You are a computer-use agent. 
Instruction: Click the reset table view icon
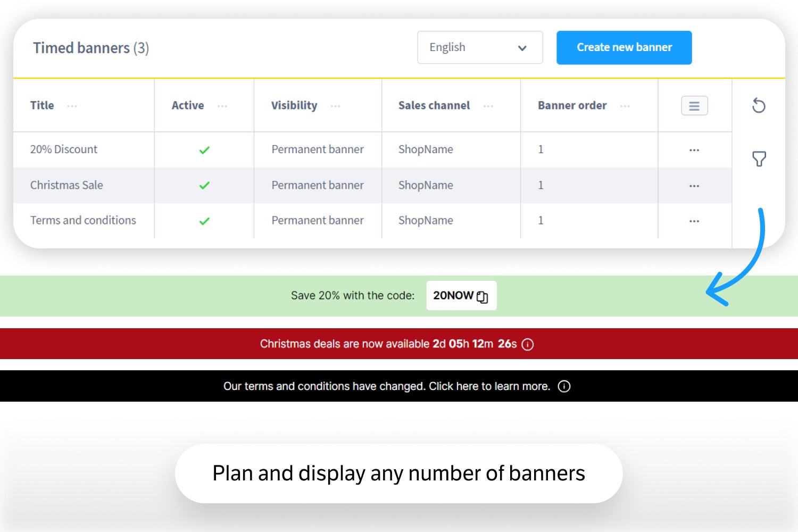pyautogui.click(x=759, y=105)
